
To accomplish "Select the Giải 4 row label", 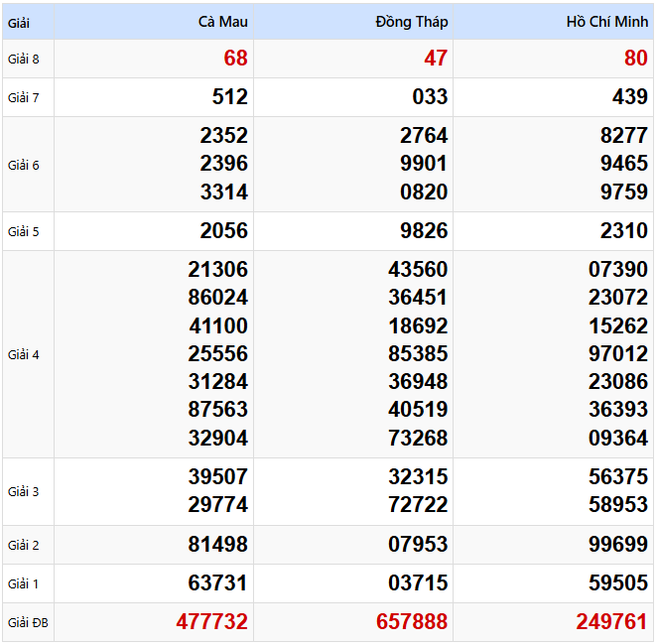I will click(24, 354).
